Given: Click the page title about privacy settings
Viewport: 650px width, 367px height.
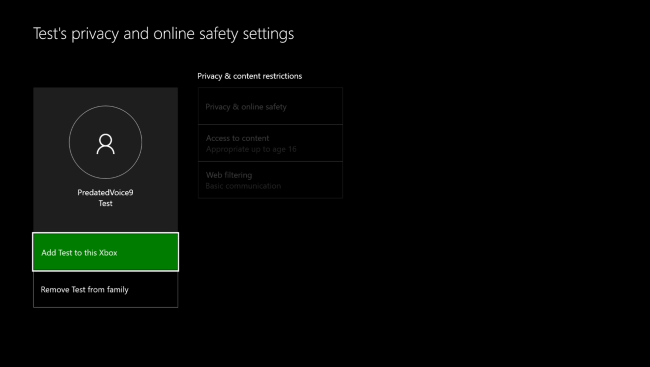Looking at the screenshot, I should coord(163,34).
